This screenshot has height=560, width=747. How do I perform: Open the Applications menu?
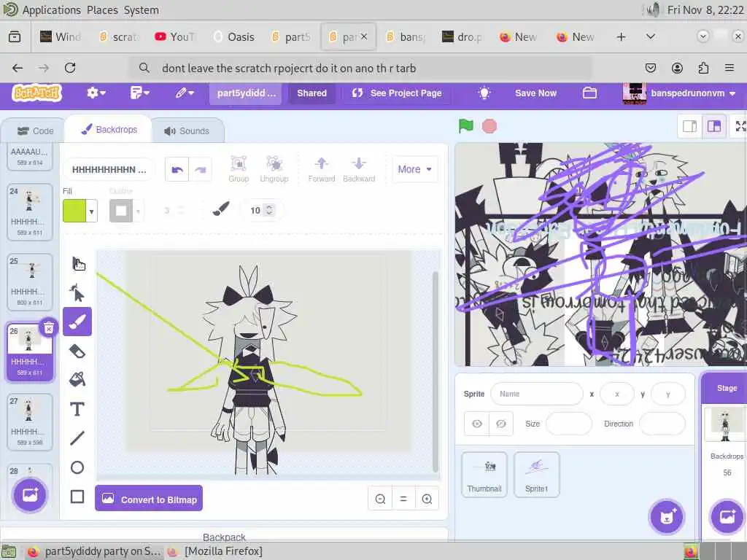(x=52, y=10)
